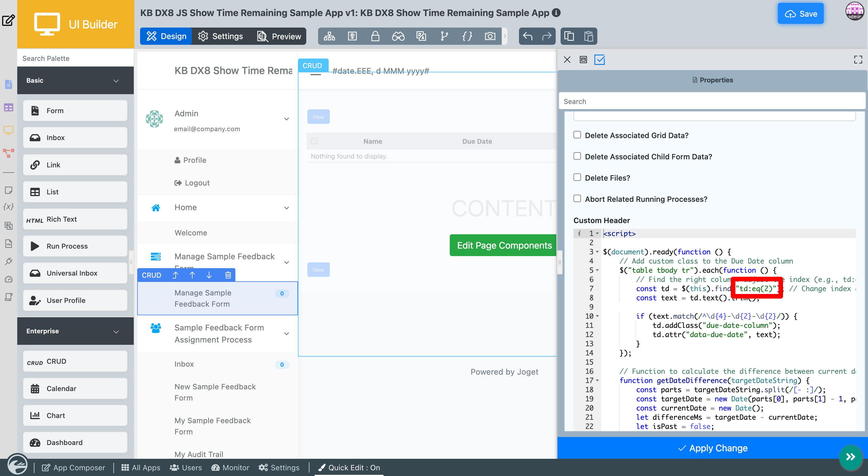Click the Due Date column header
The image size is (868, 476).
point(477,141)
